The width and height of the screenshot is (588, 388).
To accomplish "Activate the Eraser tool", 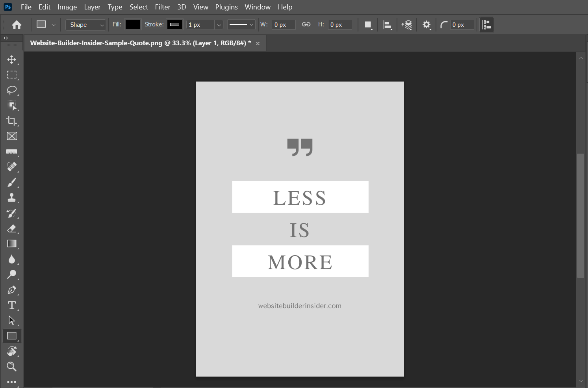I will (x=11, y=228).
